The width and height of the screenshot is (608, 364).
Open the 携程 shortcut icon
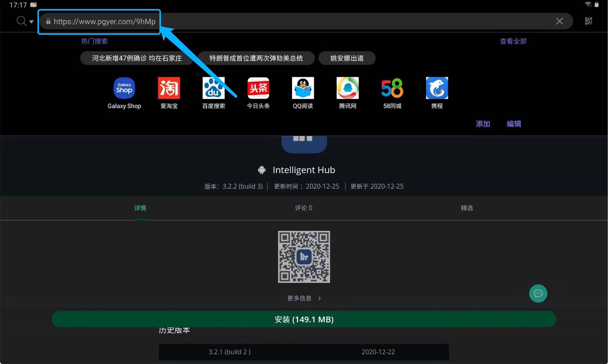[x=437, y=88]
